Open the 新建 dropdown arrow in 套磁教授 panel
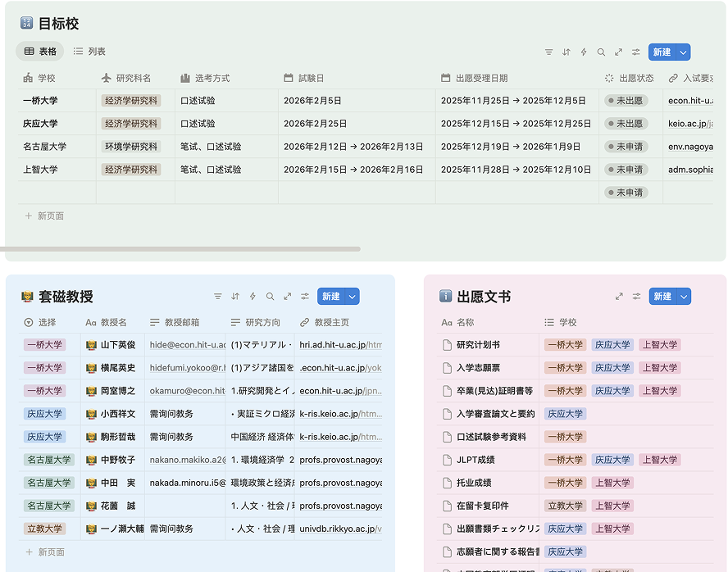 point(352,296)
